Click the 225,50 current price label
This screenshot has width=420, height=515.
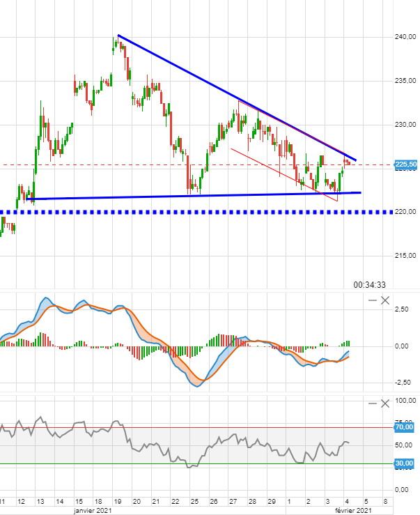point(405,165)
